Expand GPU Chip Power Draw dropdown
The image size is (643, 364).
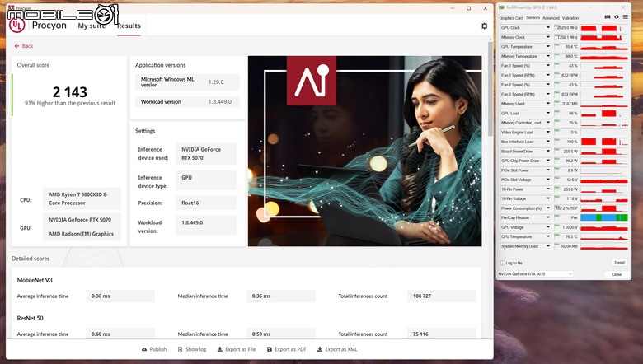[548, 161]
